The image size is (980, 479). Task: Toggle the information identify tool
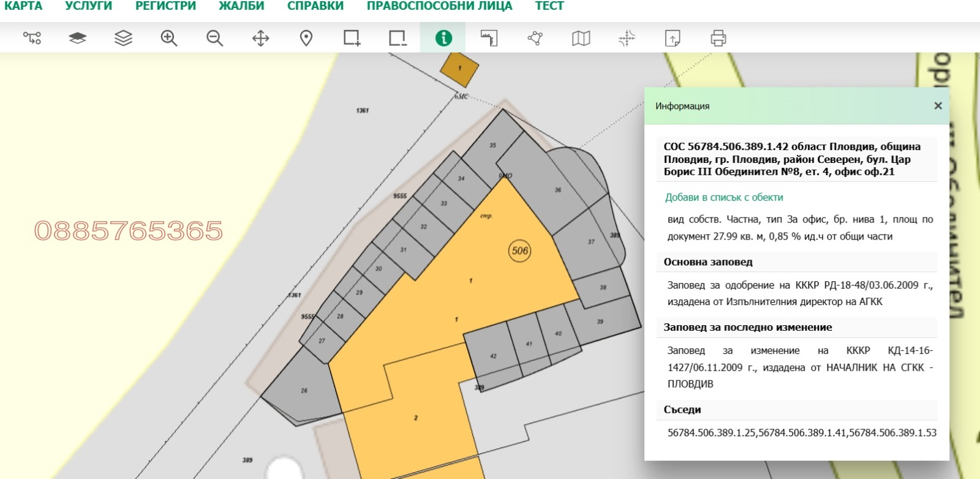[443, 38]
